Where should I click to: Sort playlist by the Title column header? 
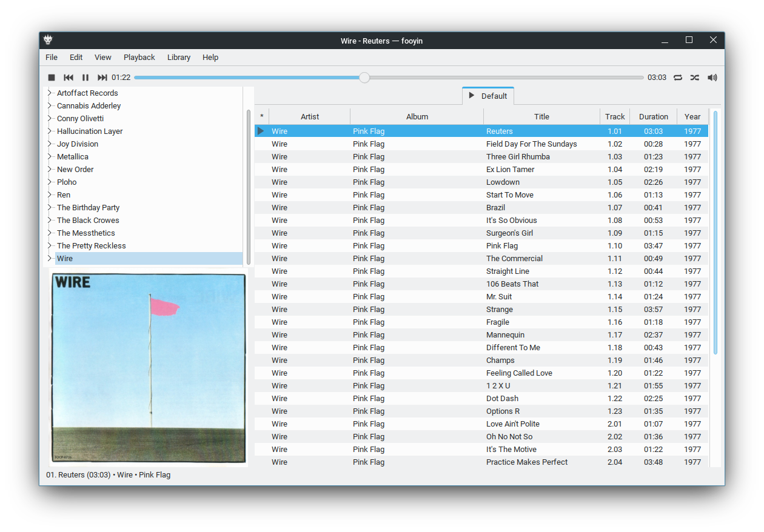click(x=541, y=117)
